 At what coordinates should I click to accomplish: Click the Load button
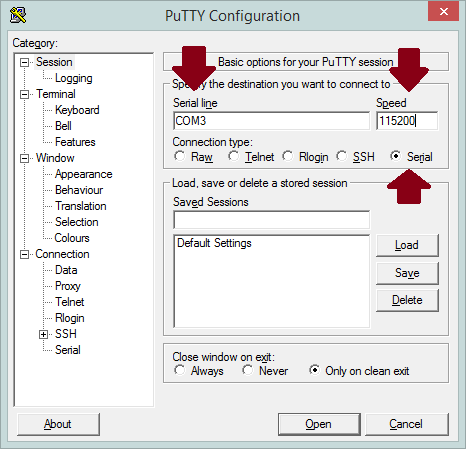[407, 245]
